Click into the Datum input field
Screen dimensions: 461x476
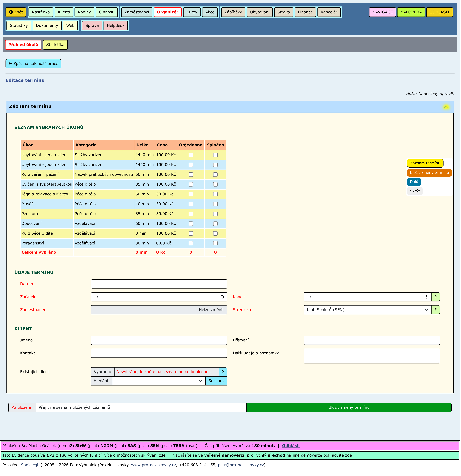click(159, 284)
